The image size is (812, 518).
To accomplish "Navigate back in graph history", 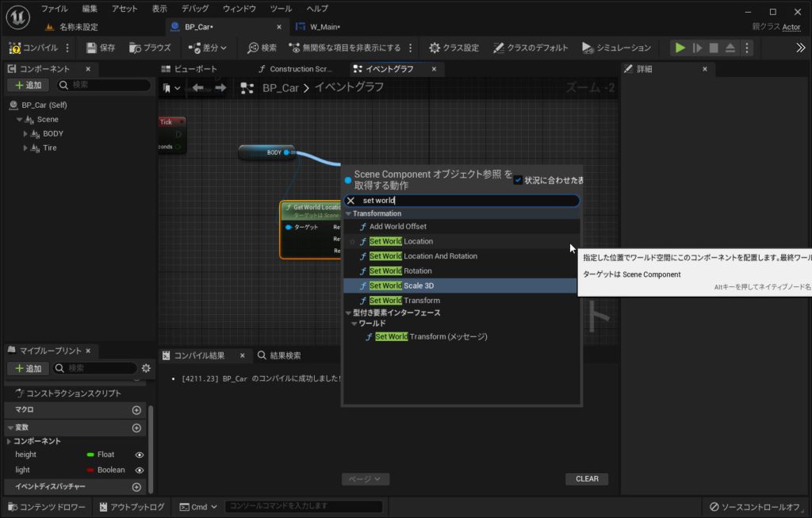I will (x=197, y=88).
